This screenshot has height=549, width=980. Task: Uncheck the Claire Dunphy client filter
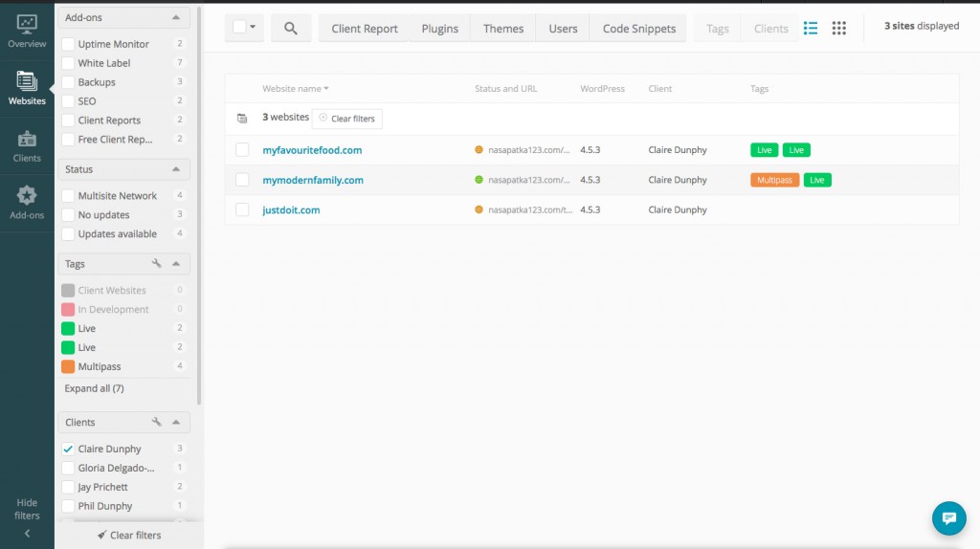(68, 449)
